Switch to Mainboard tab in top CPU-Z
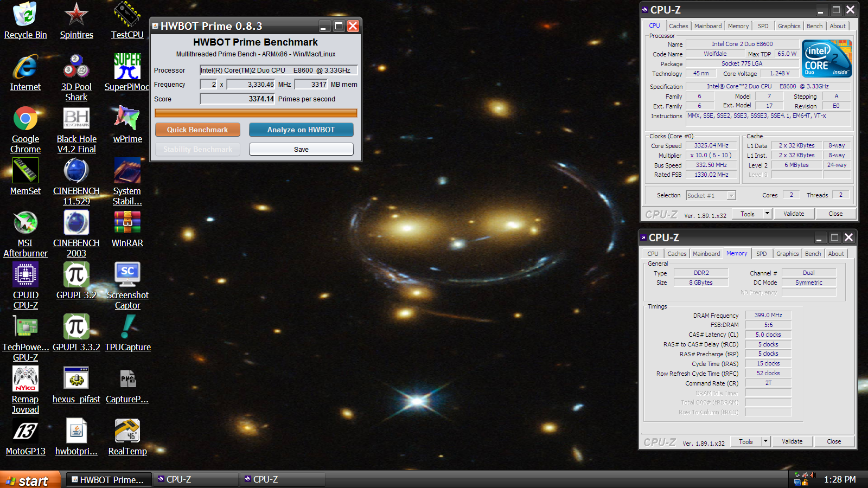The image size is (868, 488). pyautogui.click(x=708, y=26)
